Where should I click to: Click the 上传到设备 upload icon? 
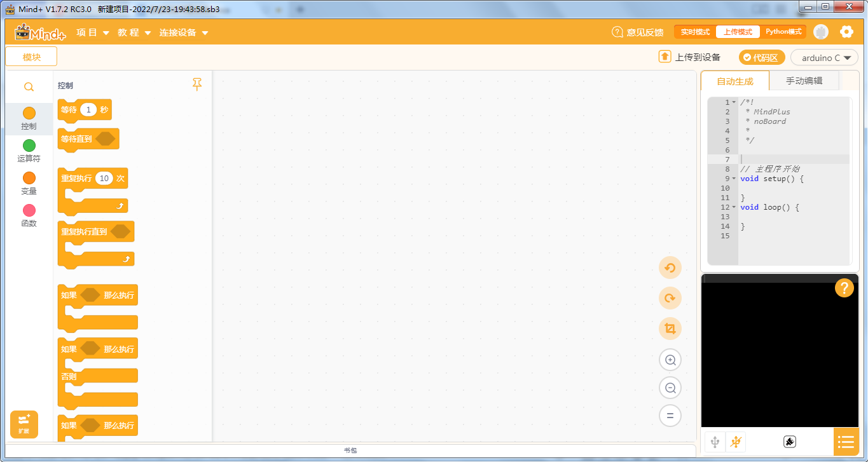click(665, 57)
